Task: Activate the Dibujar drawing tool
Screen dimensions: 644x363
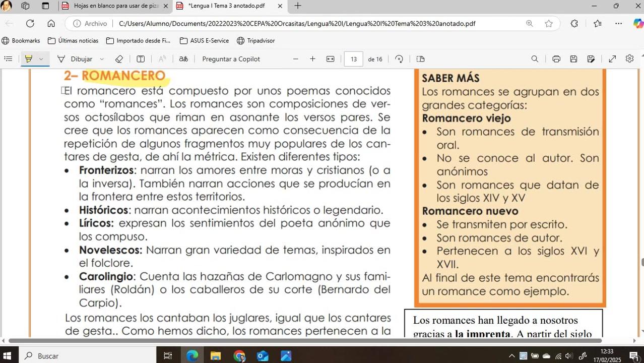Action: (75, 59)
